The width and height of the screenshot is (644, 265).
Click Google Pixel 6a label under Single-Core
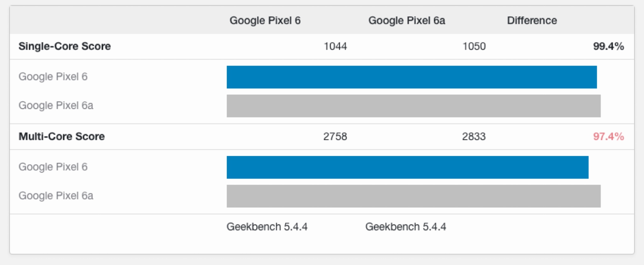pos(56,106)
